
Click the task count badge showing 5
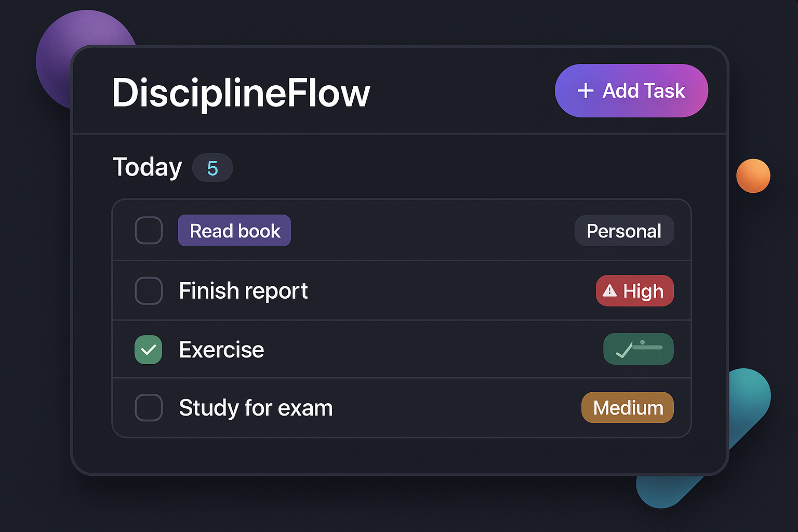coord(212,167)
